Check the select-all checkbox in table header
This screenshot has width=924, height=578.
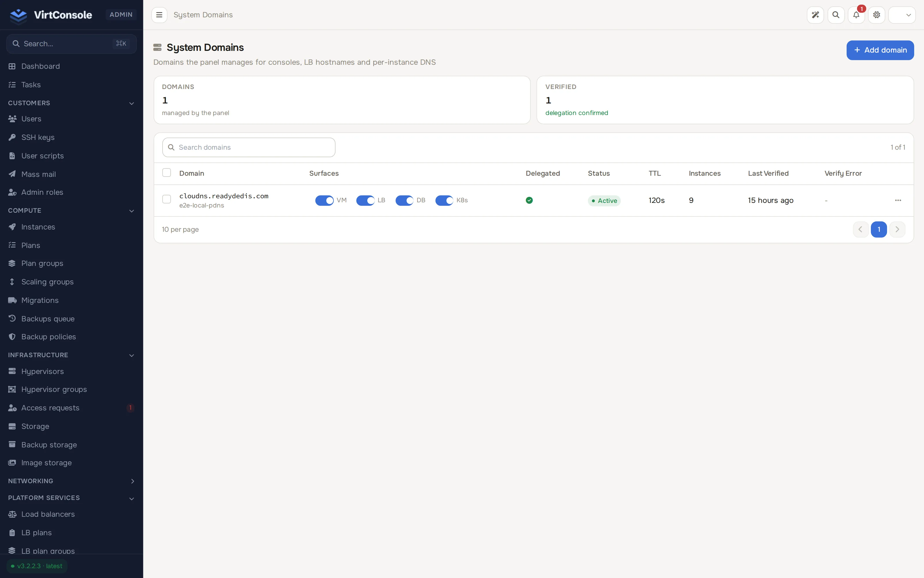pyautogui.click(x=167, y=173)
